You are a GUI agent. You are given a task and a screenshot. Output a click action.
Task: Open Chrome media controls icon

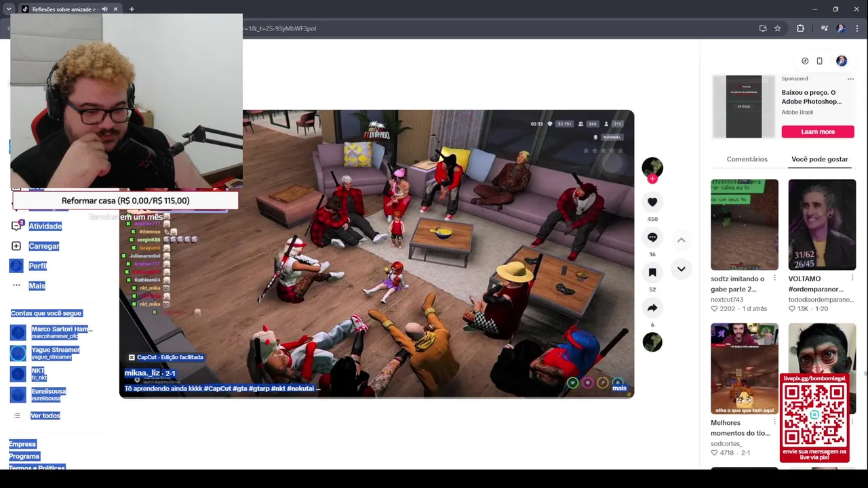824,28
